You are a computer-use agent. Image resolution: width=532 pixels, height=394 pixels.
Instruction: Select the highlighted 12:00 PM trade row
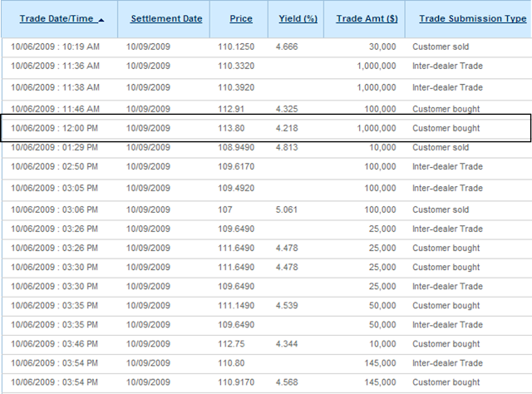coord(266,128)
